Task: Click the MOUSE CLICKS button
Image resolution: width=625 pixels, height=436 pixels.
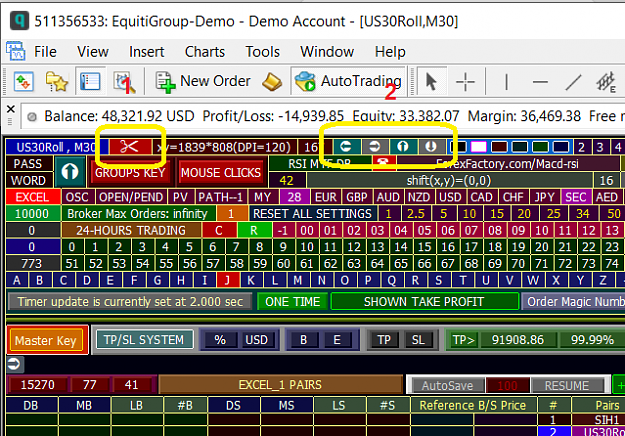Action: (221, 173)
